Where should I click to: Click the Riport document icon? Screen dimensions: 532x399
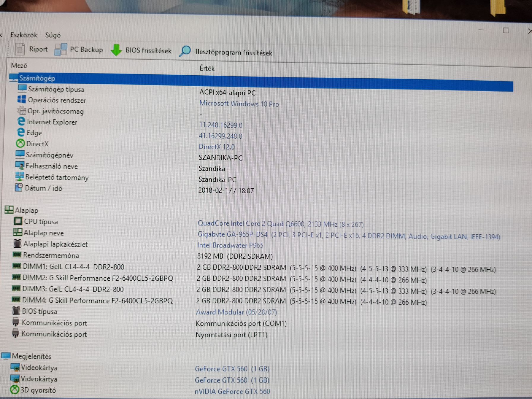20,49
